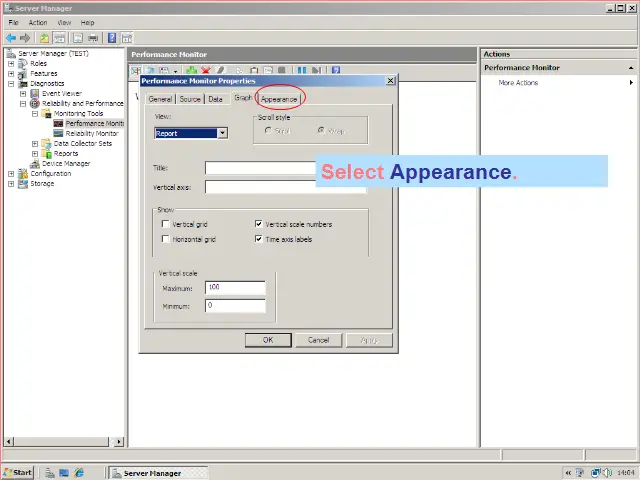Expand the Storage node

[x=11, y=184]
